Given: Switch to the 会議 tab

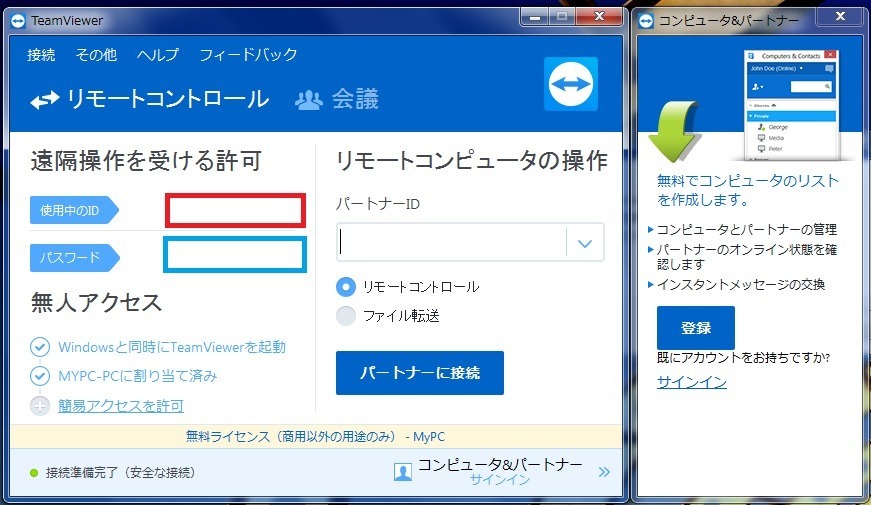Looking at the screenshot, I should pos(337,99).
